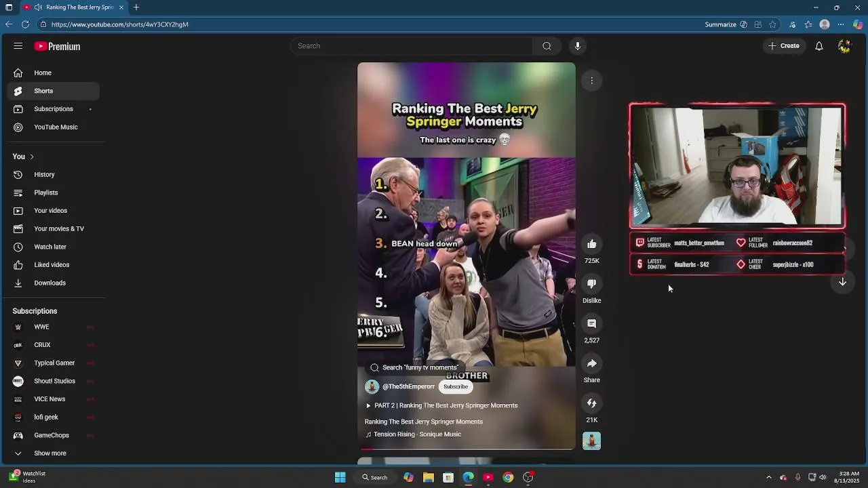
Task: Open the Edge browser profile icon
Action: point(825,24)
